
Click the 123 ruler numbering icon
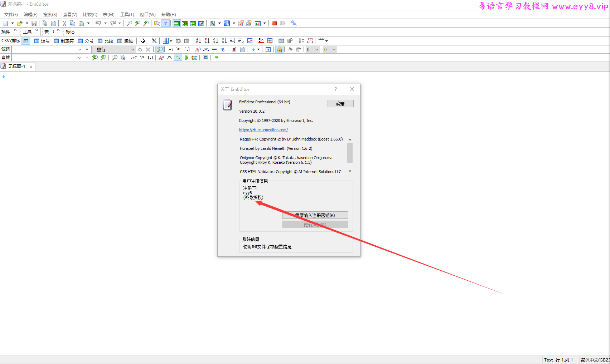click(x=310, y=41)
